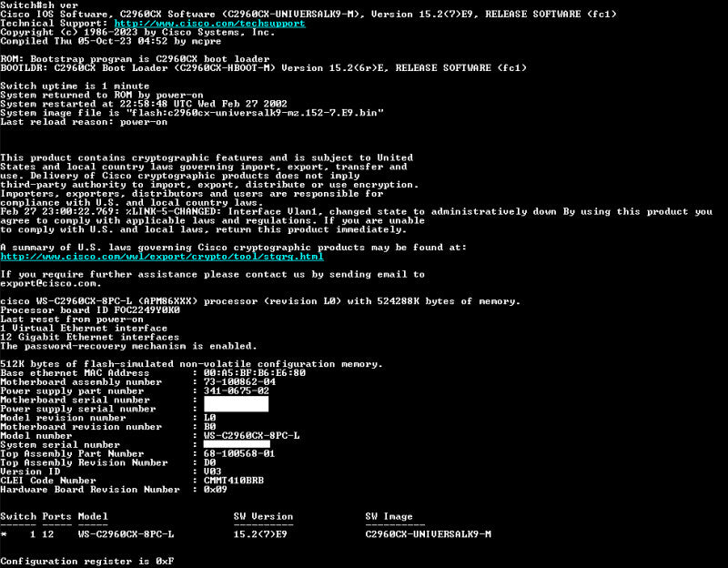
Task: Select the 'Compiled Thu 05-Oct-23' line
Action: click(x=110, y=41)
